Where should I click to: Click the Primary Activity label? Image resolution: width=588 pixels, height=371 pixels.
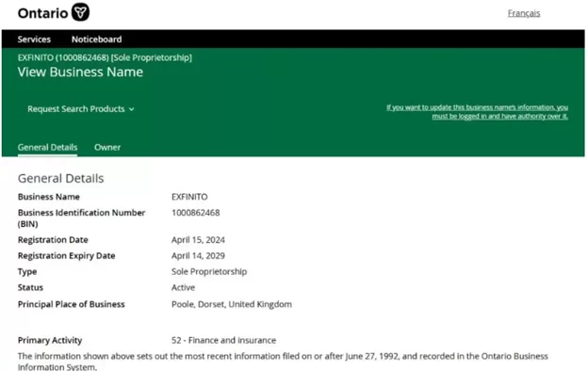tap(50, 340)
